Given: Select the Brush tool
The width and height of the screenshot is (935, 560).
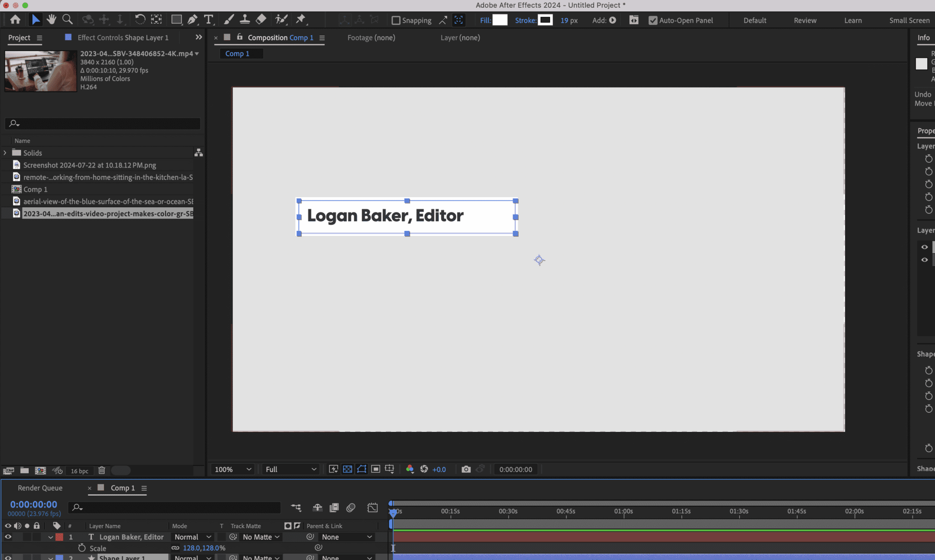Looking at the screenshot, I should 228,20.
